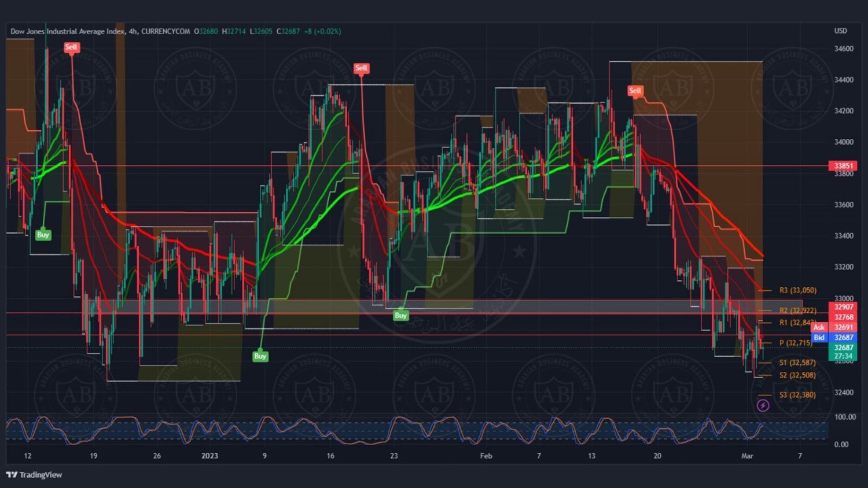Click the 12 date label on the time axis
868x488 pixels.
[x=28, y=456]
